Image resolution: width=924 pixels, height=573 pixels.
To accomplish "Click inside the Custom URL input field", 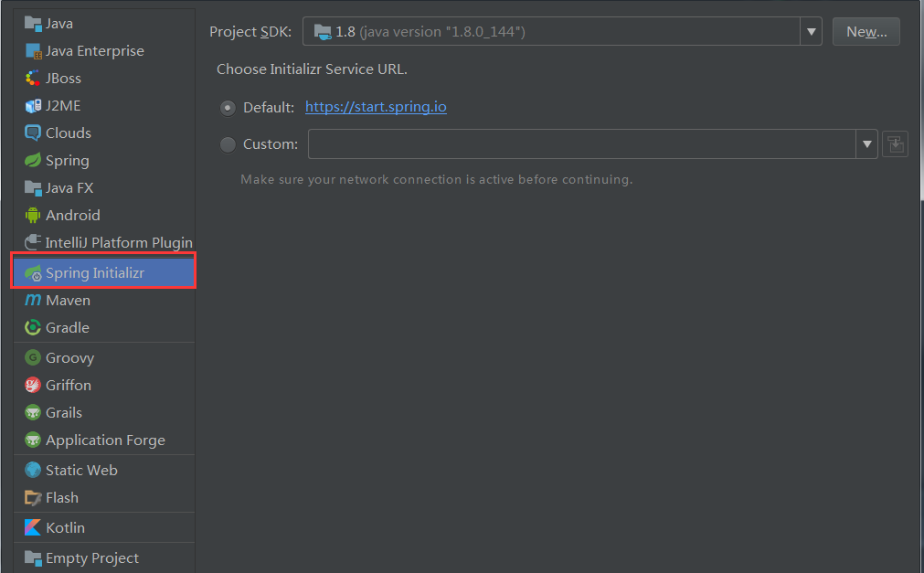I will tap(581, 144).
